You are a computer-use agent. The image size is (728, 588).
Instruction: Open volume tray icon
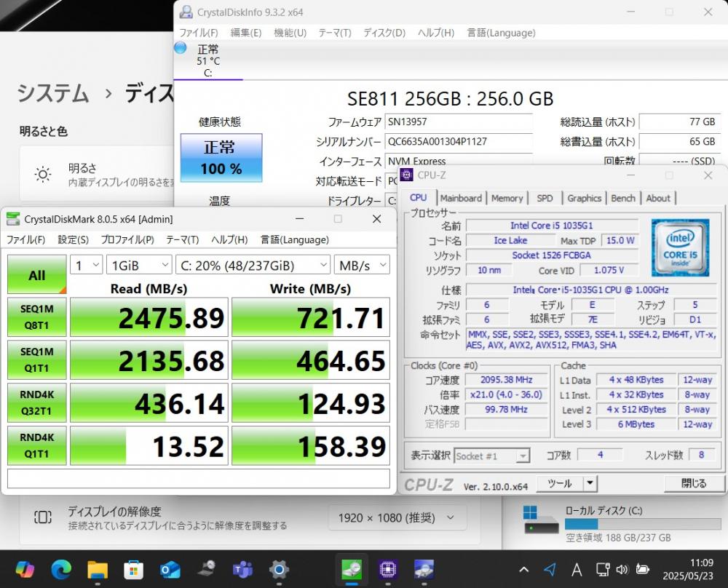coord(622,569)
